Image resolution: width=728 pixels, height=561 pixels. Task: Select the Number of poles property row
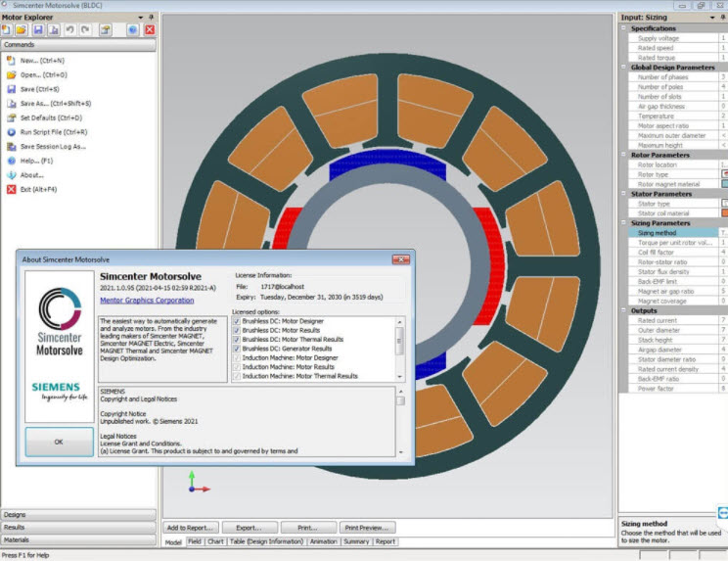pyautogui.click(x=677, y=87)
